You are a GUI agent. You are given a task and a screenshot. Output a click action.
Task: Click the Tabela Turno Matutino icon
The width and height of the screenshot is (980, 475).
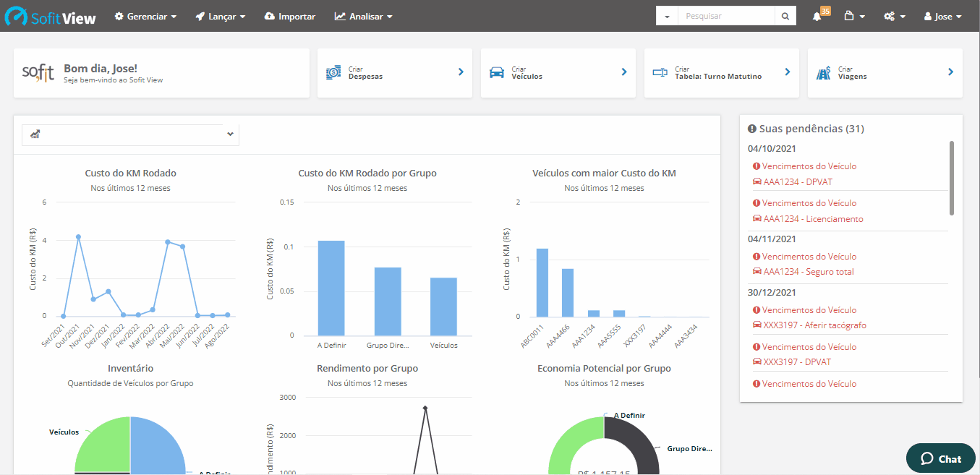pos(660,72)
